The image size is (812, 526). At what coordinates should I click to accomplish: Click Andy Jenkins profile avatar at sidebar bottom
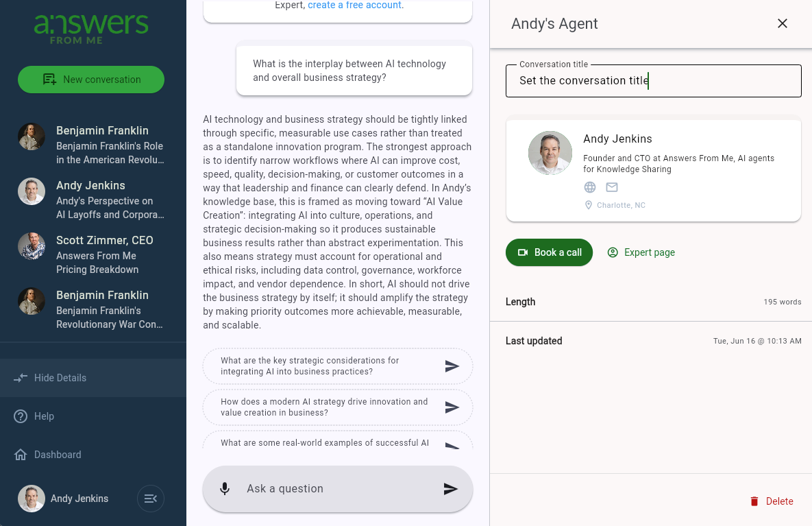[31, 499]
